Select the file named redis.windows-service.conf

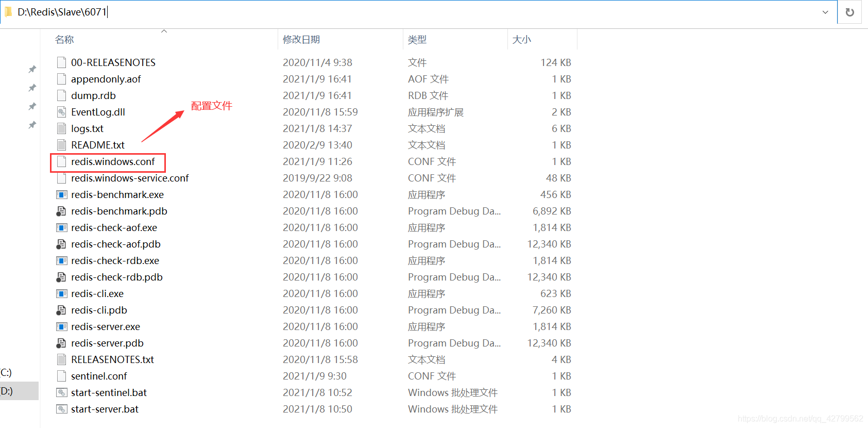tap(130, 178)
